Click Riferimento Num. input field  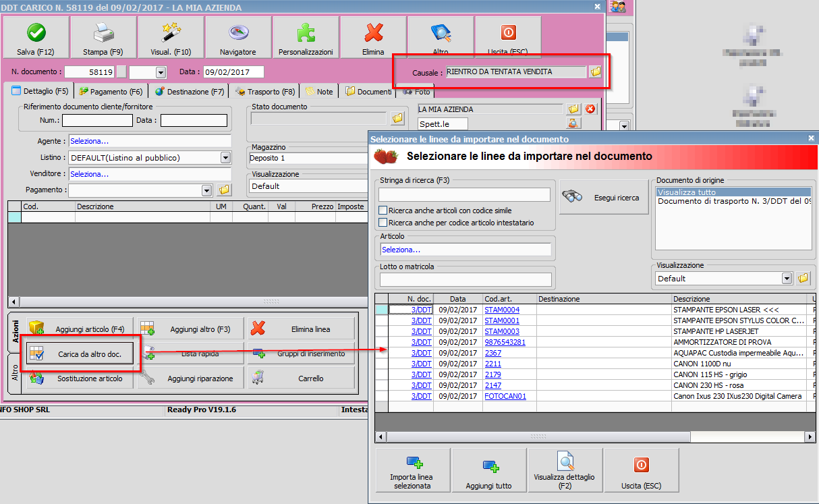pyautogui.click(x=97, y=120)
